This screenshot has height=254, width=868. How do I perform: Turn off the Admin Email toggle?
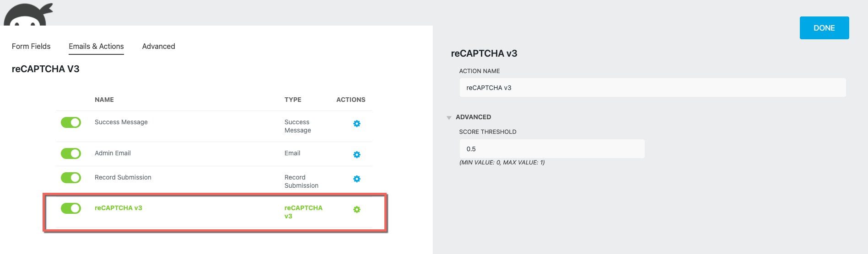[71, 153]
